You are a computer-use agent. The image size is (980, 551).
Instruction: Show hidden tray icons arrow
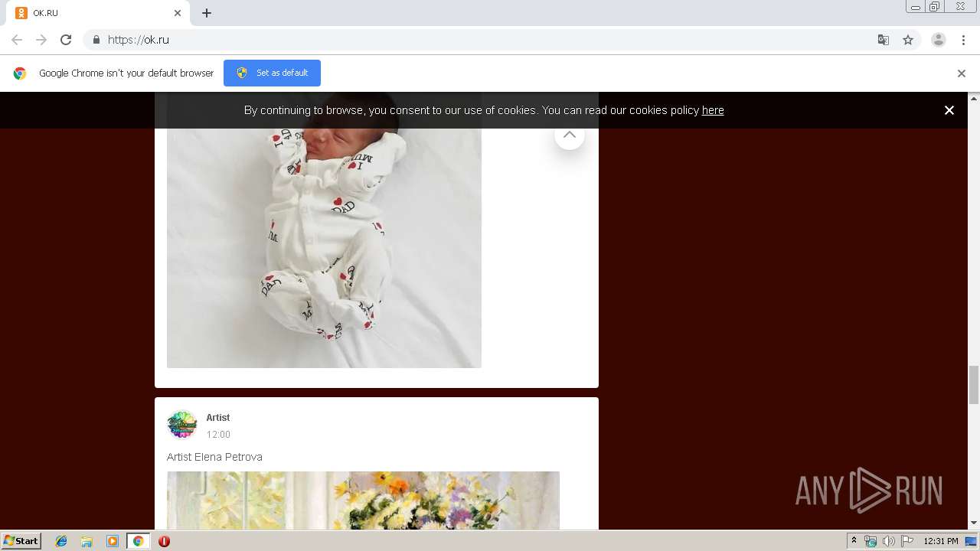(x=854, y=541)
